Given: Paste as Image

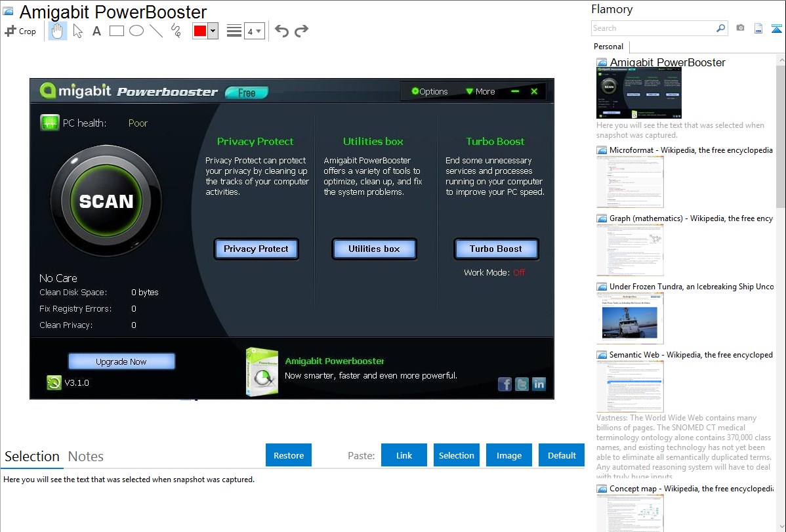Looking at the screenshot, I should pos(509,455).
